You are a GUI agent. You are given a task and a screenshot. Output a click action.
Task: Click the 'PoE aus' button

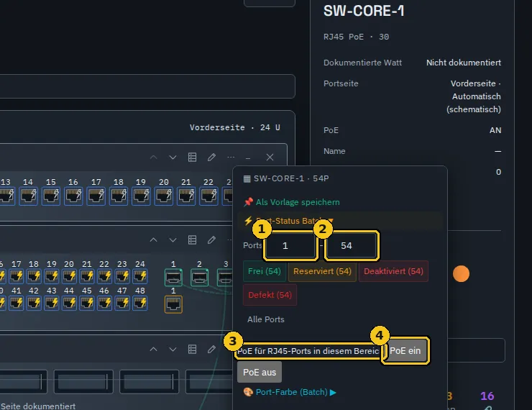260,373
